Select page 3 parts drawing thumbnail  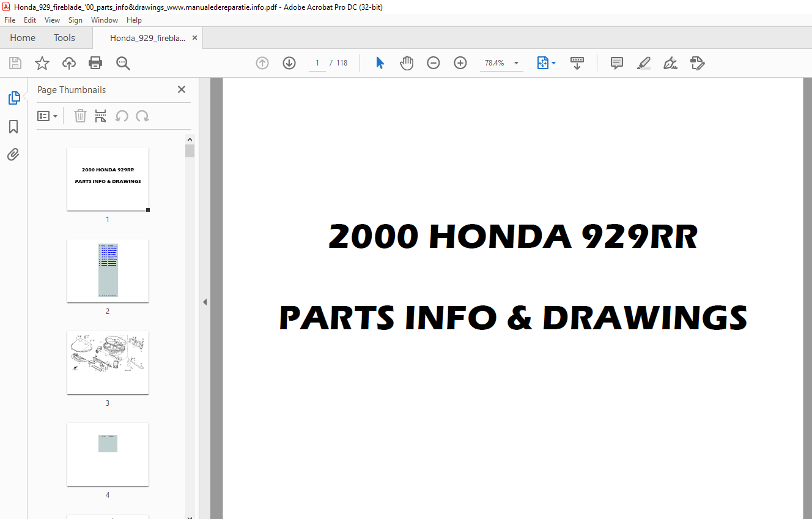pyautogui.click(x=108, y=362)
